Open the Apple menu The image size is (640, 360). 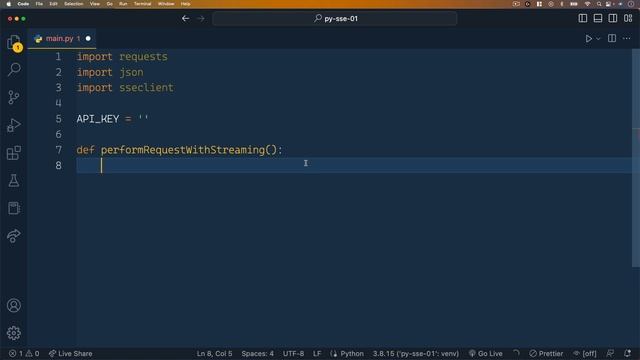tap(9, 4)
